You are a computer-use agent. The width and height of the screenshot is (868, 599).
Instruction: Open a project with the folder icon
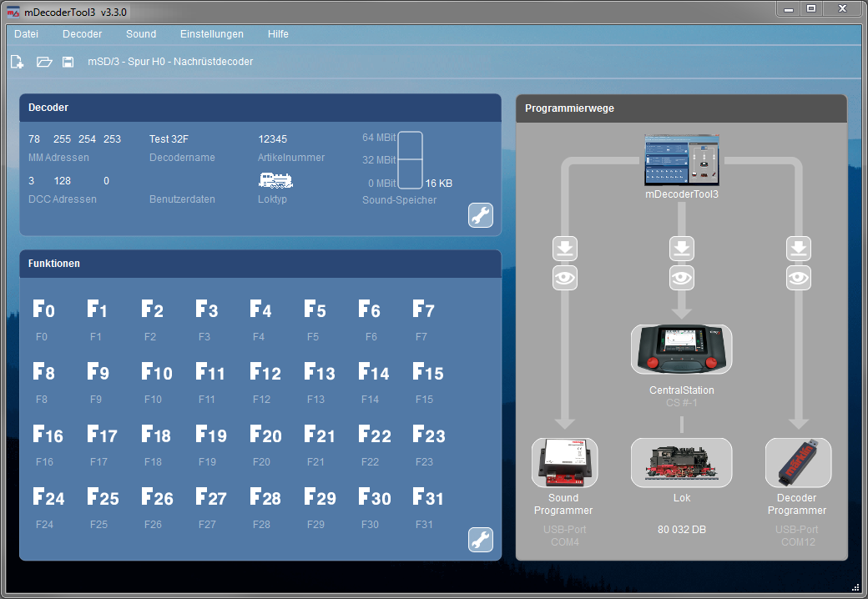coord(44,62)
